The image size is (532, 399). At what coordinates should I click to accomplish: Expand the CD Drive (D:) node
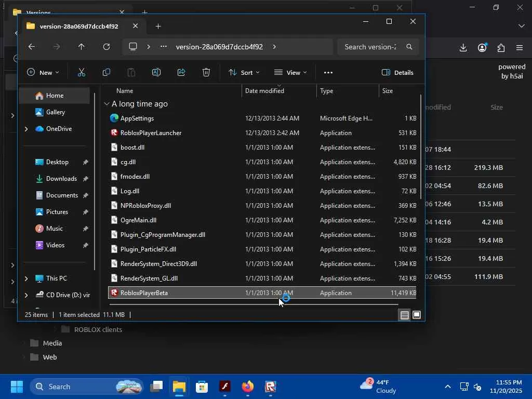[26, 295]
